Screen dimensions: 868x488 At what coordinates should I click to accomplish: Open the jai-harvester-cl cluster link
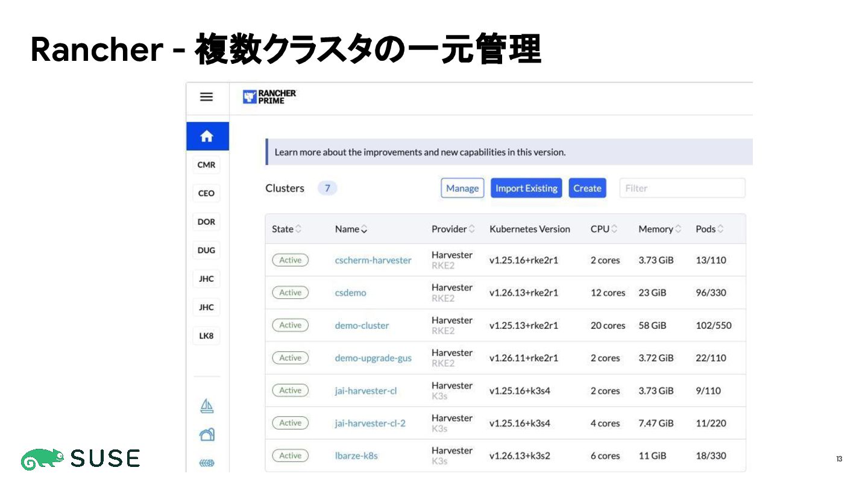(366, 390)
